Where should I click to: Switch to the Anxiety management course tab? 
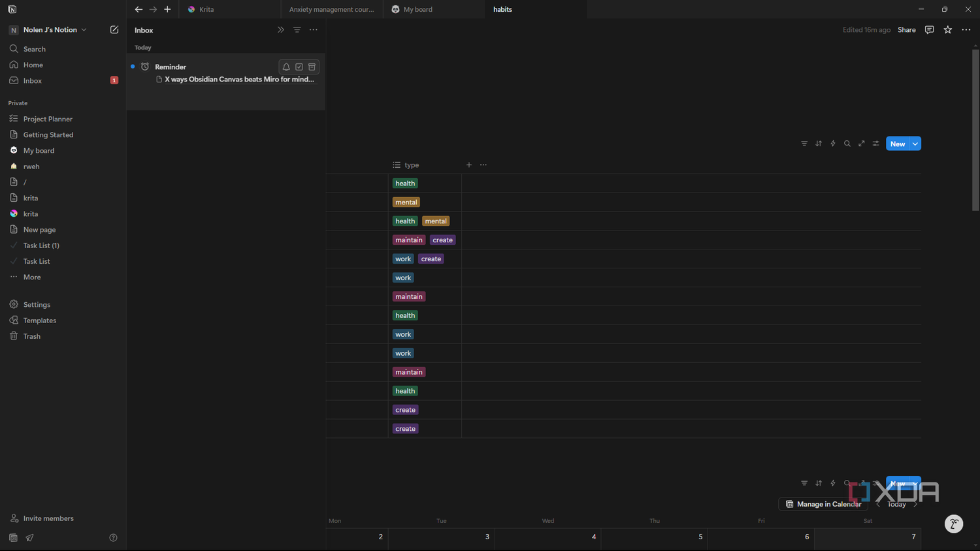click(x=332, y=10)
